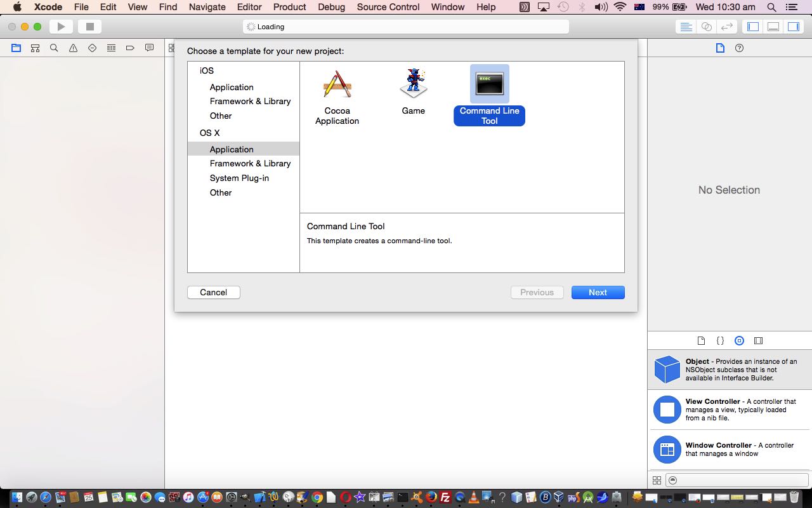The image size is (812, 508).
Task: Click the battery 99% indicator
Action: click(669, 7)
